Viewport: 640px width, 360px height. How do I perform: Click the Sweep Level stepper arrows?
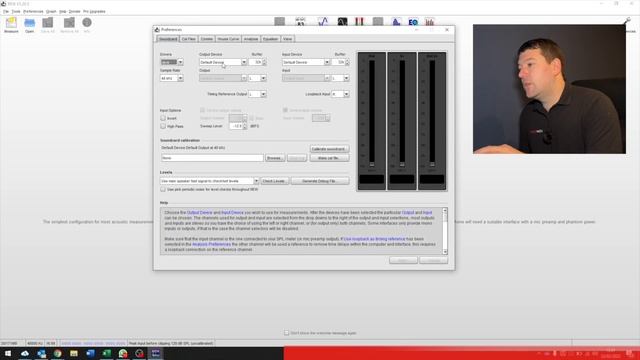pos(245,126)
